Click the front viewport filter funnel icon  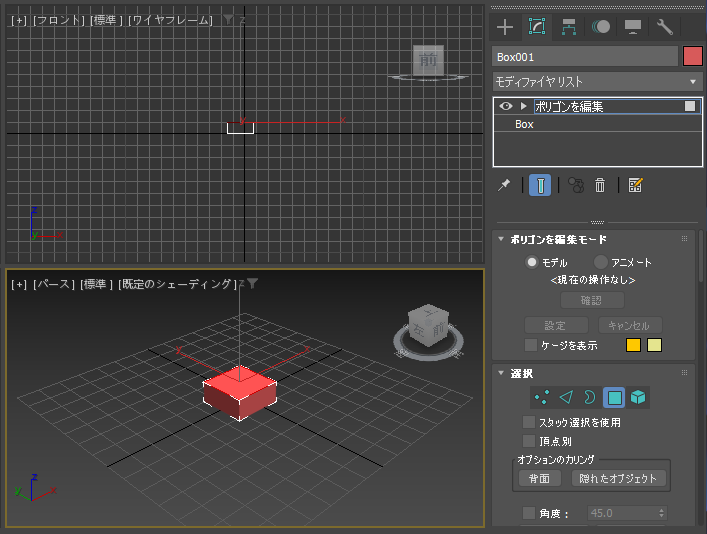(x=229, y=19)
